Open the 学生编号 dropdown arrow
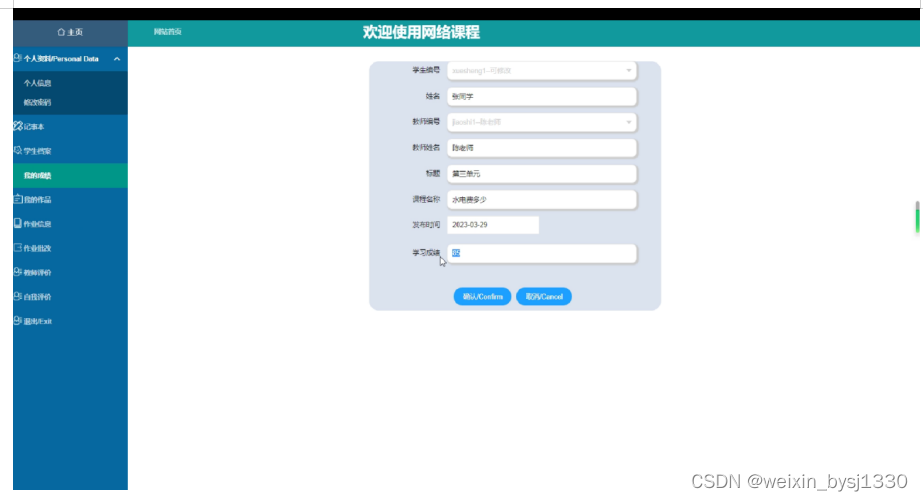Image resolution: width=923 pixels, height=501 pixels. pos(629,71)
